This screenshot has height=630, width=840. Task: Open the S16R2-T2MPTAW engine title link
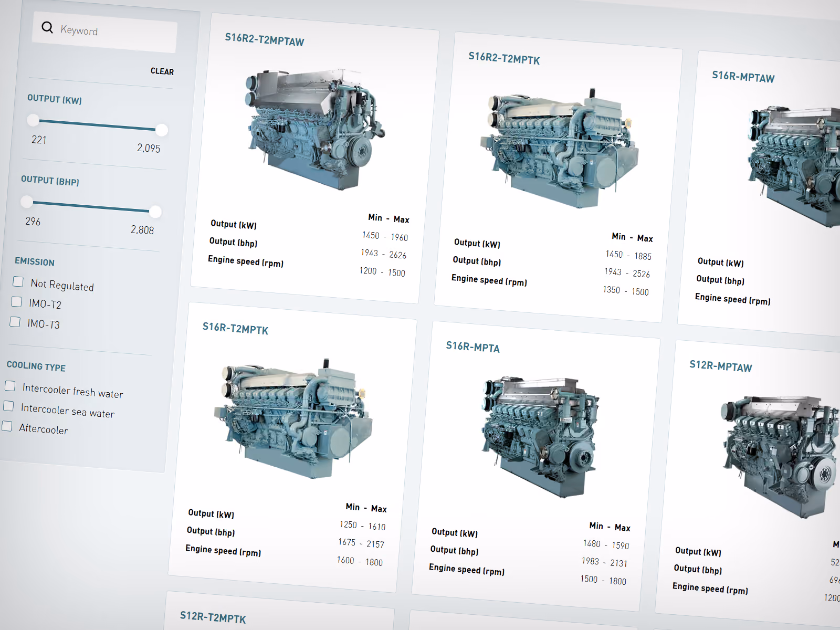(265, 39)
